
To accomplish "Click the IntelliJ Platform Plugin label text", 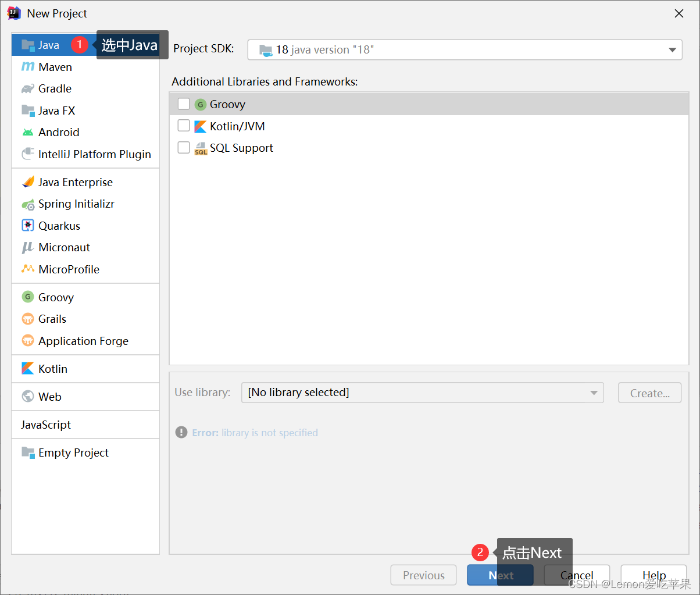I will (95, 154).
